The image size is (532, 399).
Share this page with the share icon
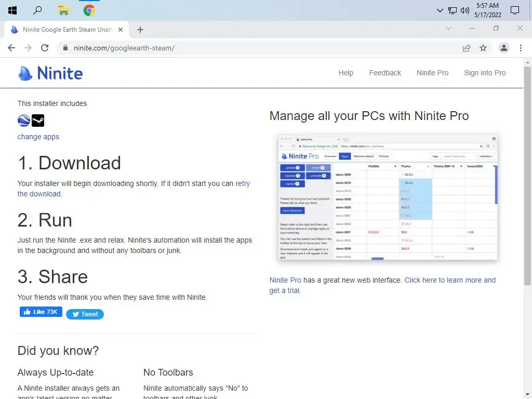(467, 48)
